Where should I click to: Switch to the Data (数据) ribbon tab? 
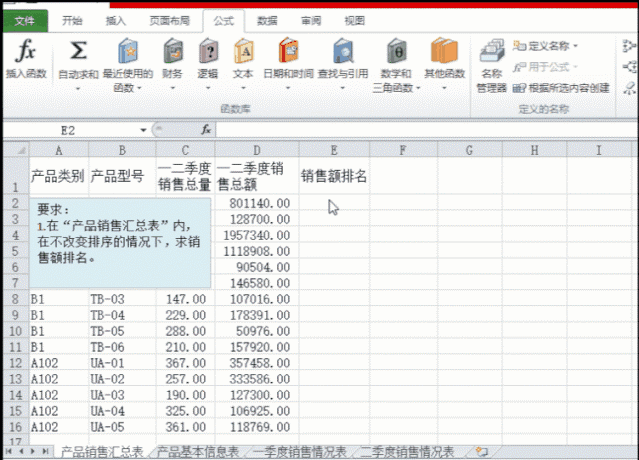tap(267, 20)
